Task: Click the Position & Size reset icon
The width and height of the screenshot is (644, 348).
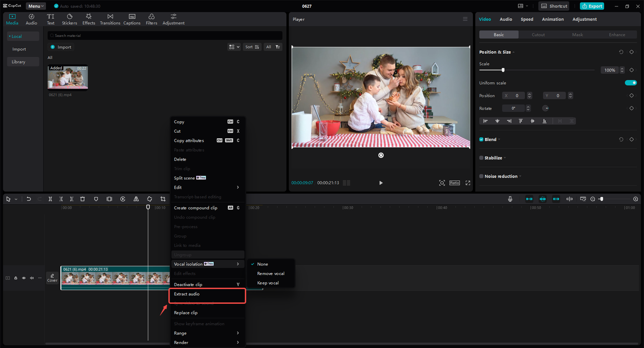Action: point(621,52)
